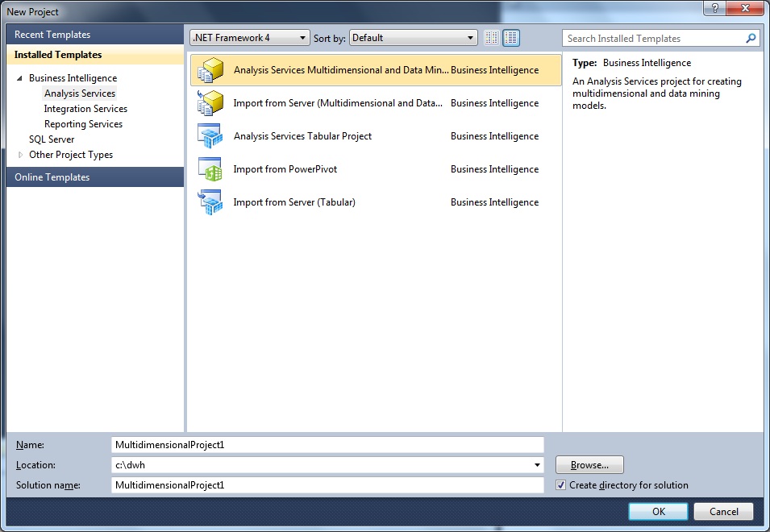Image resolution: width=770 pixels, height=532 pixels.
Task: Click the search magnifier icon
Action: pyautogui.click(x=751, y=38)
